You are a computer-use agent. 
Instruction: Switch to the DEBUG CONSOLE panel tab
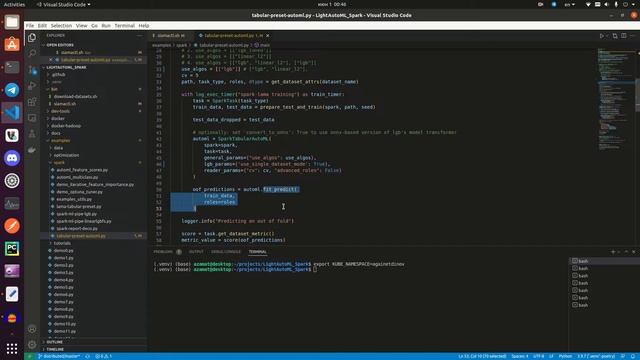coord(226,252)
